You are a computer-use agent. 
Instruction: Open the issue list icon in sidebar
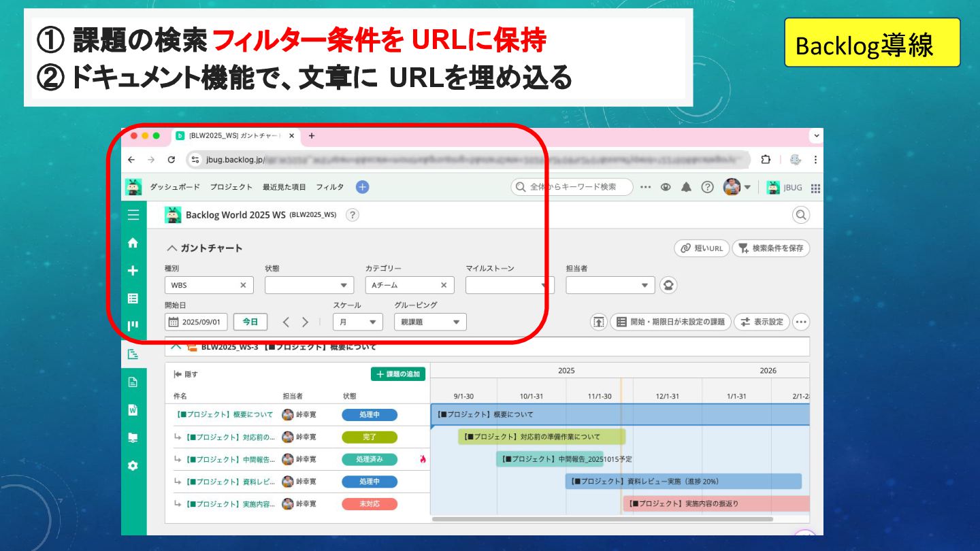click(x=133, y=298)
